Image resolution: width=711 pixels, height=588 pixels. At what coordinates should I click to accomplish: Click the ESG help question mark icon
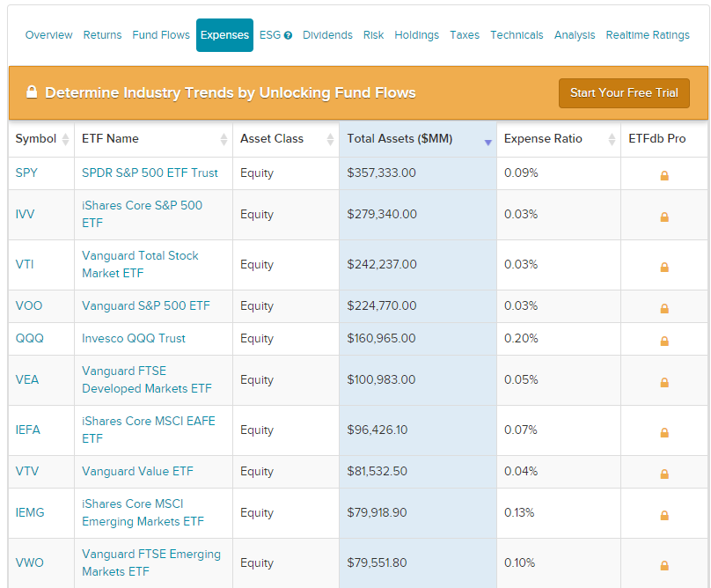288,35
